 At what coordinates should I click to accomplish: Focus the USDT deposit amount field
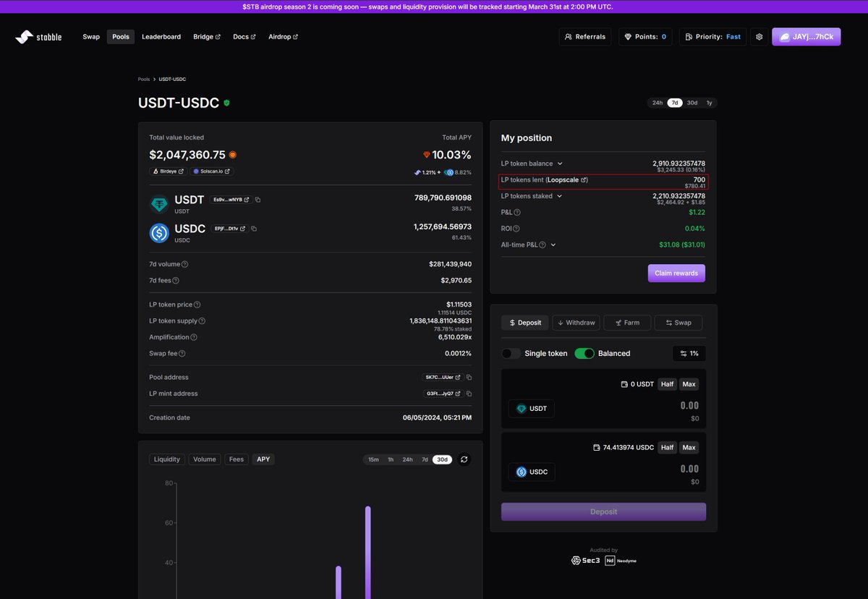point(689,406)
